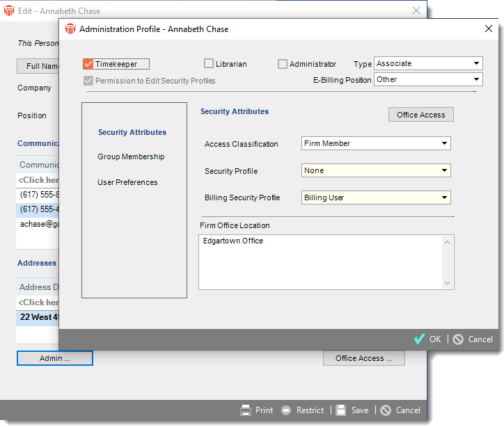
Task: Click the green OK checkmark icon
Action: 420,339
